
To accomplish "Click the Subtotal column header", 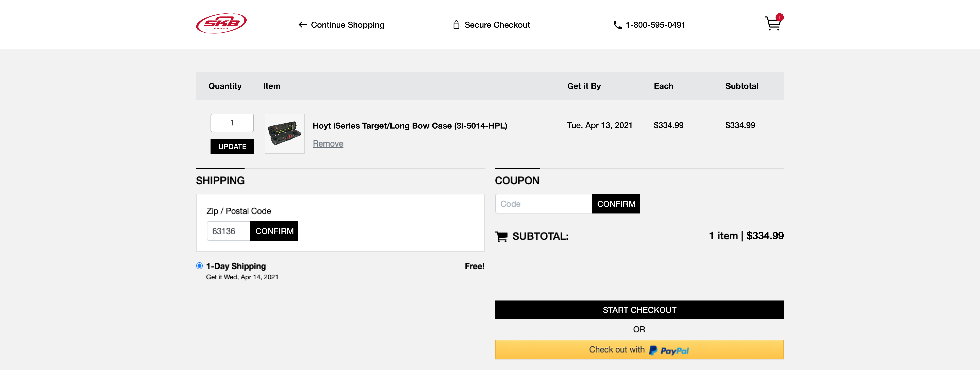I will click(x=741, y=86).
